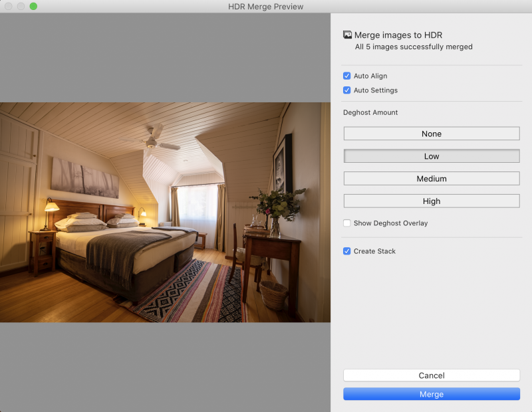Close the HDR Merge Preview window
Image resolution: width=532 pixels, height=412 pixels.
click(8, 6)
